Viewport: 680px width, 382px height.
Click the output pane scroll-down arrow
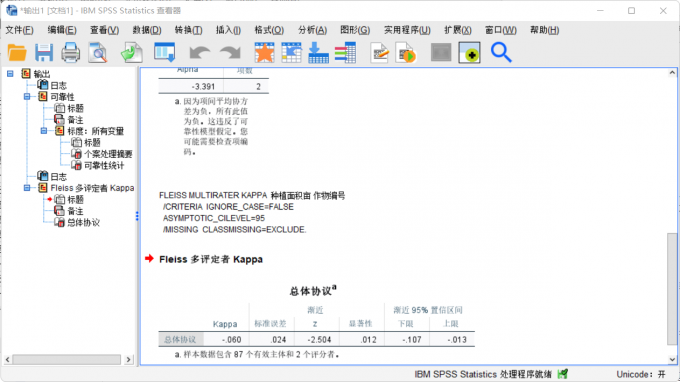click(672, 359)
